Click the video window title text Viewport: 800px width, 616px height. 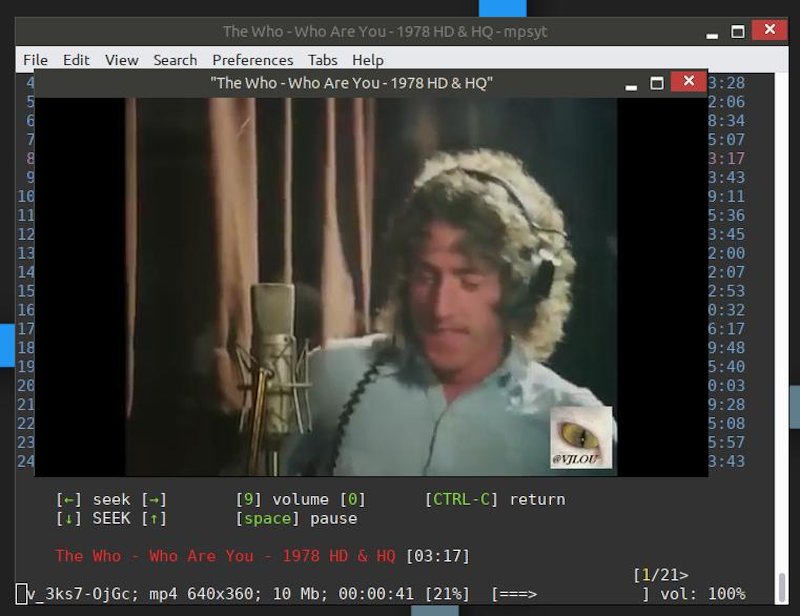[x=352, y=83]
